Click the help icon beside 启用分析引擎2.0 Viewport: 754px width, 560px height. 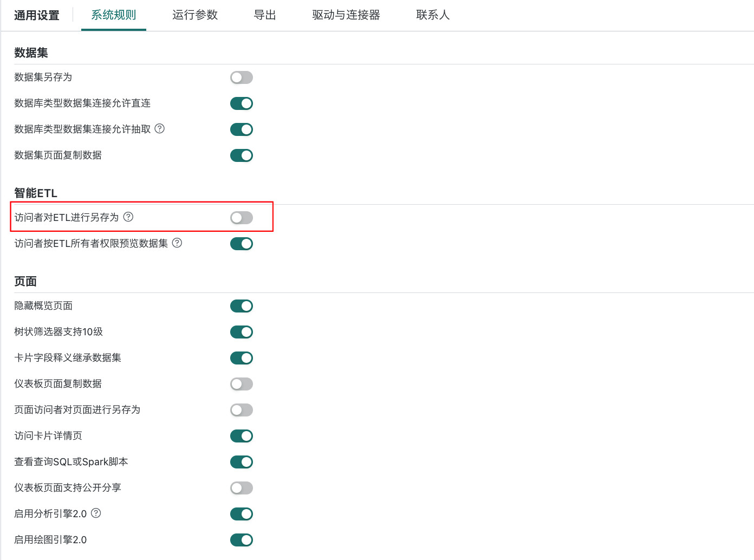tap(96, 513)
